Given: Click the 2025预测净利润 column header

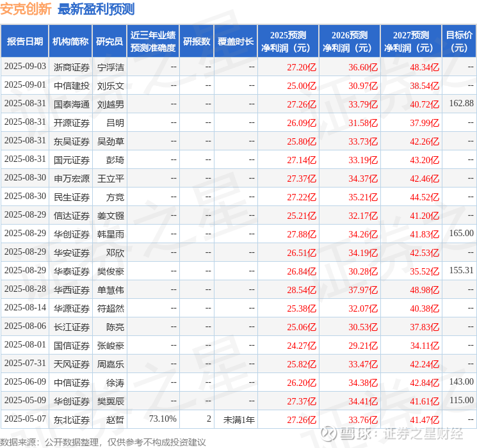Looking at the screenshot, I should 288,42.
